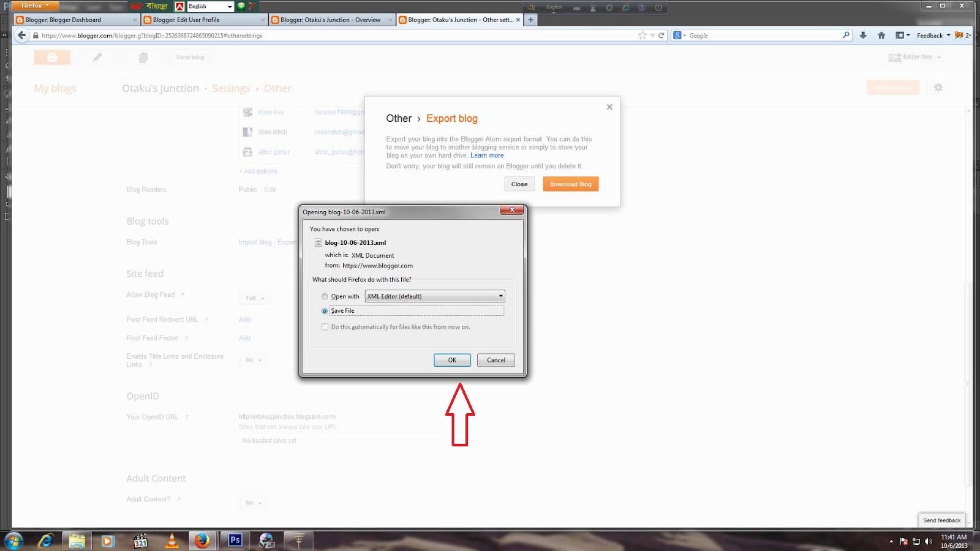Switch to Photoshop on the taskbar
The height and width of the screenshot is (551, 980).
click(x=235, y=541)
